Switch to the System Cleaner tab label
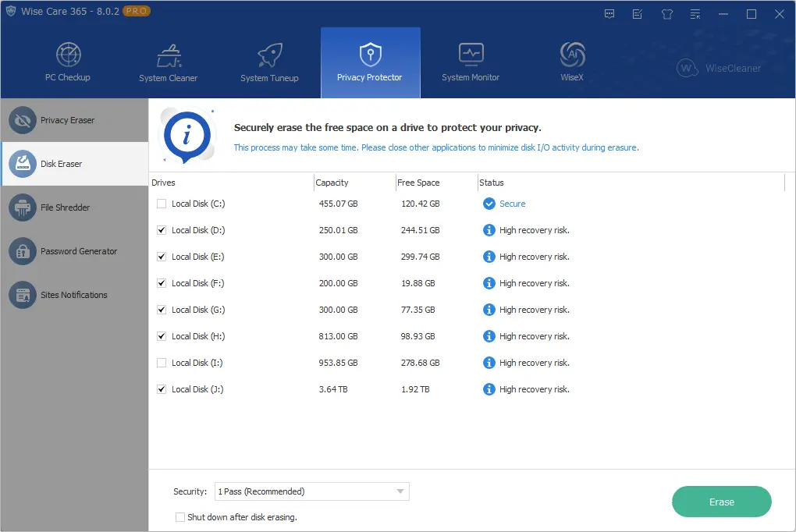The height and width of the screenshot is (532, 796). [x=168, y=78]
